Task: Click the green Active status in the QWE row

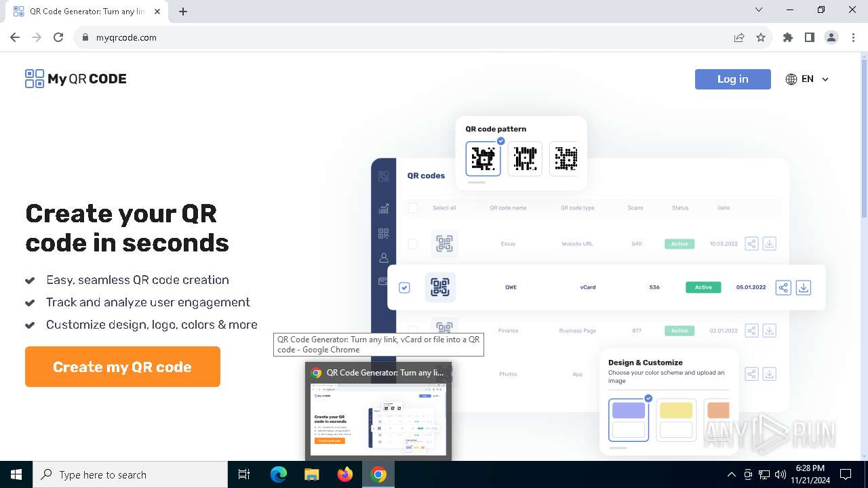Action: tap(703, 287)
